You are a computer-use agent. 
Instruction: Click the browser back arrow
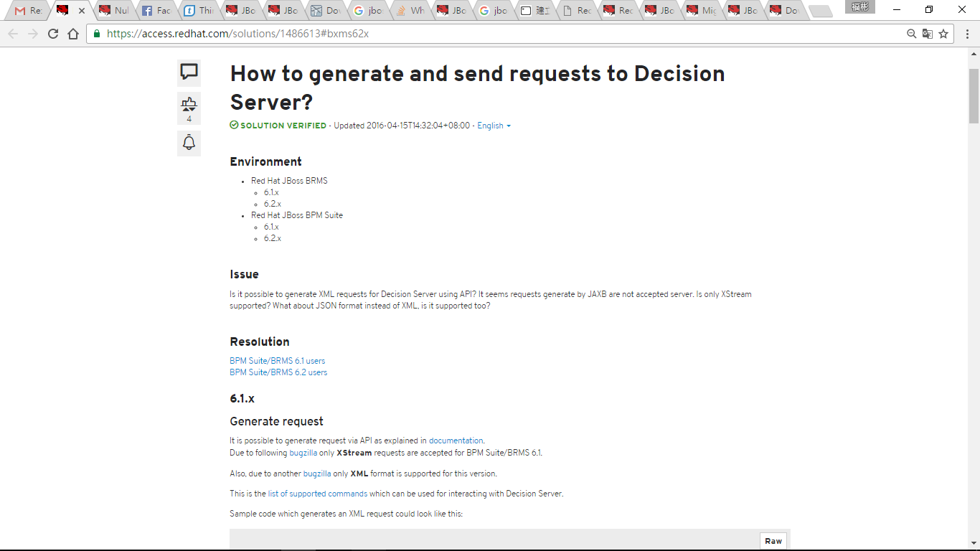pos(14,34)
